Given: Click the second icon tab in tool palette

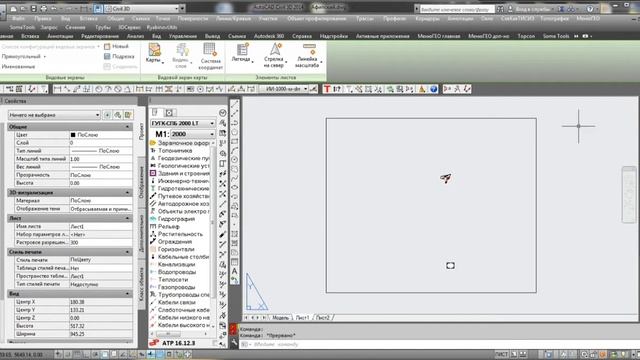Looking at the screenshot, I should [x=169, y=112].
